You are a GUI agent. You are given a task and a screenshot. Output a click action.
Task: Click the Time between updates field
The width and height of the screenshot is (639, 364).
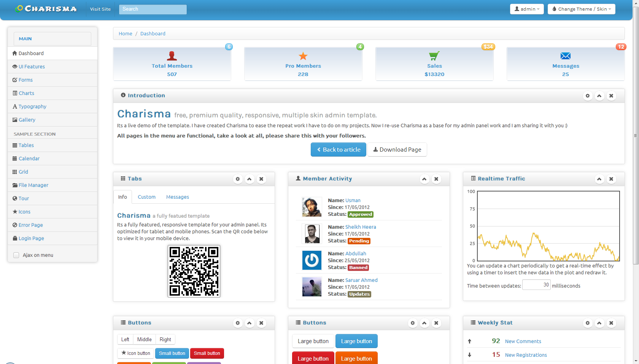coord(536,285)
